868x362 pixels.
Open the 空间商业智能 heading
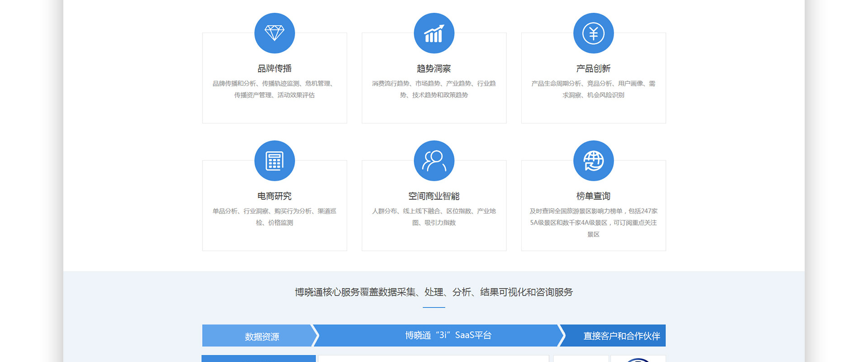point(434,196)
